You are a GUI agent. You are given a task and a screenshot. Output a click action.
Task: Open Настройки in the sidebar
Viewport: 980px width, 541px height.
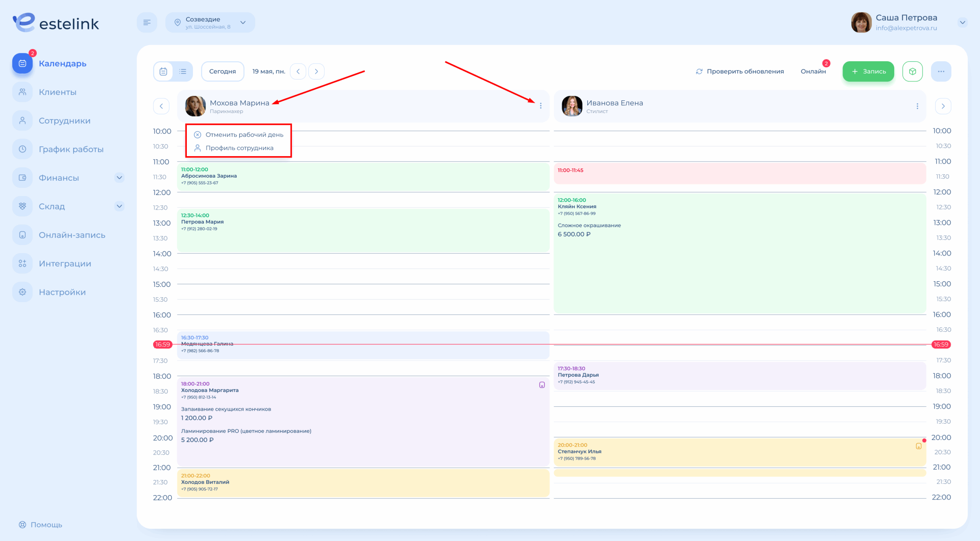click(62, 292)
